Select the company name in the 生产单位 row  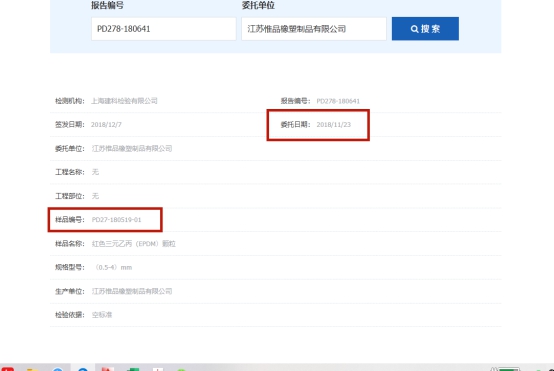(132, 291)
